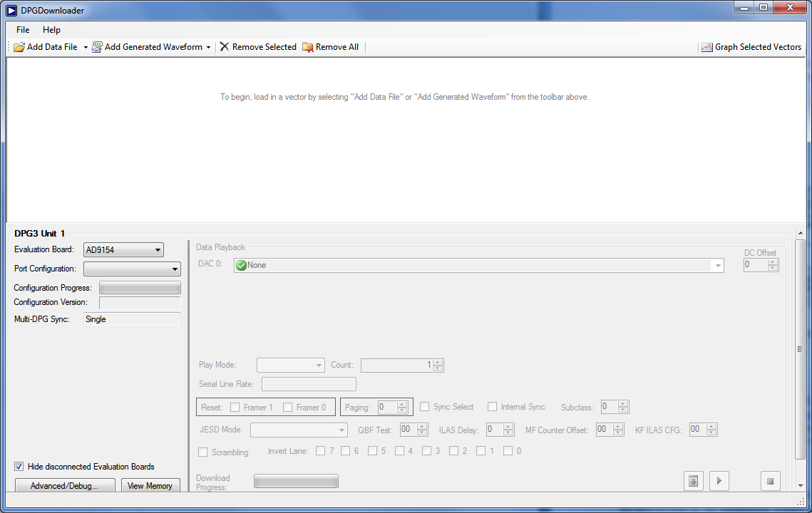Click the Serial Line Rate field

(x=309, y=384)
